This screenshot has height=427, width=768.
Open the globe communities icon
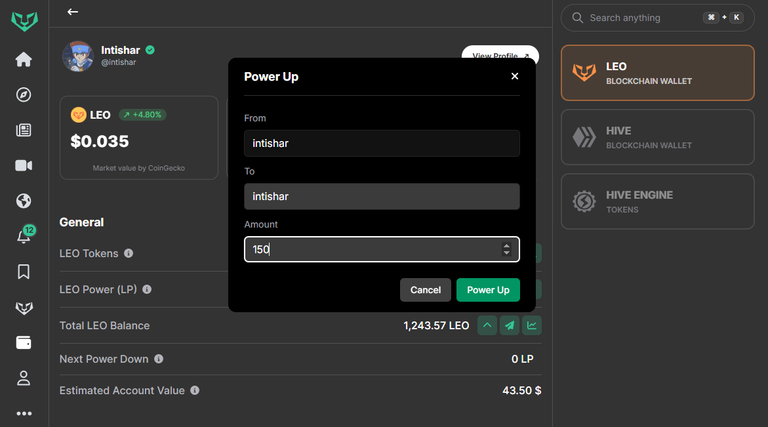pyautogui.click(x=24, y=201)
